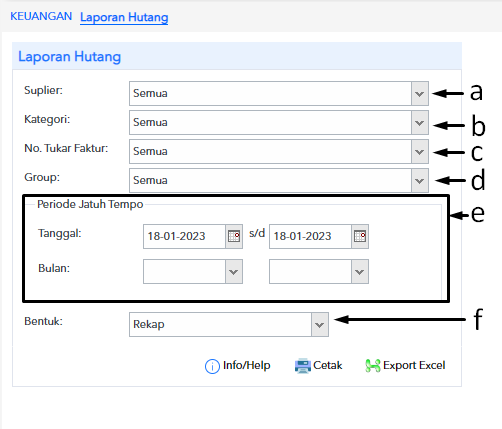The height and width of the screenshot is (429, 502).
Task: Expand the Group dropdown arrow
Action: [420, 181]
